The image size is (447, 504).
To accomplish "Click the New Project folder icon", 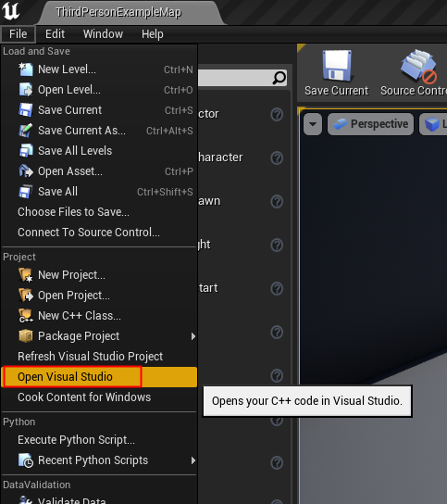I will pyautogui.click(x=26, y=275).
